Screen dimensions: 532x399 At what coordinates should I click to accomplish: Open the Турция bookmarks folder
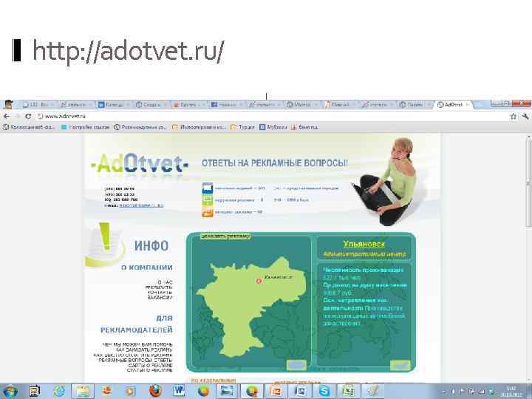click(242, 127)
